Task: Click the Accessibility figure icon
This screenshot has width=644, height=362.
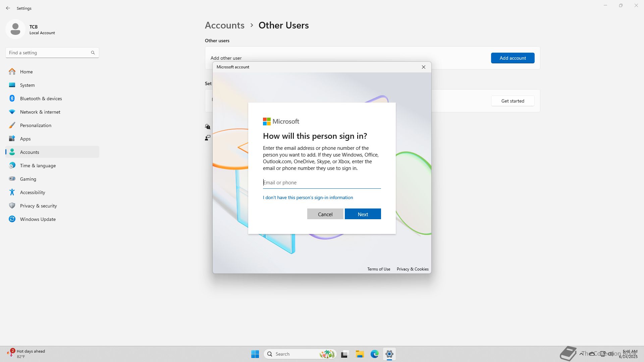Action: (12, 192)
